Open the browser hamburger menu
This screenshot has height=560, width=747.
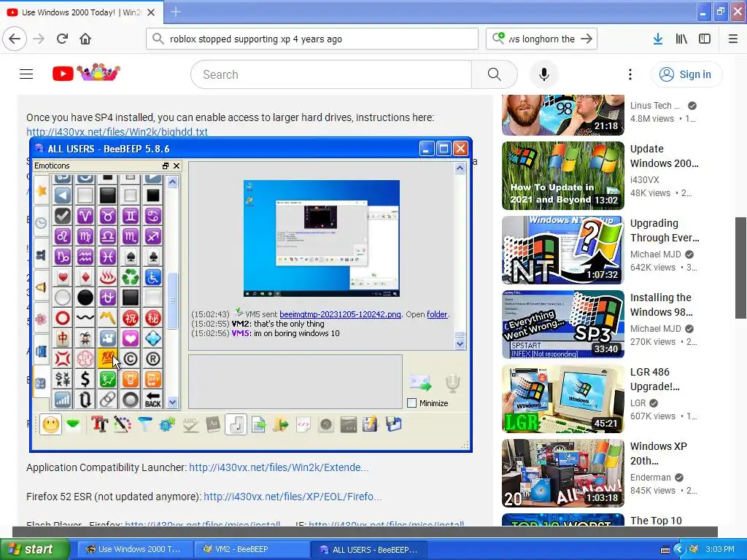tap(732, 39)
